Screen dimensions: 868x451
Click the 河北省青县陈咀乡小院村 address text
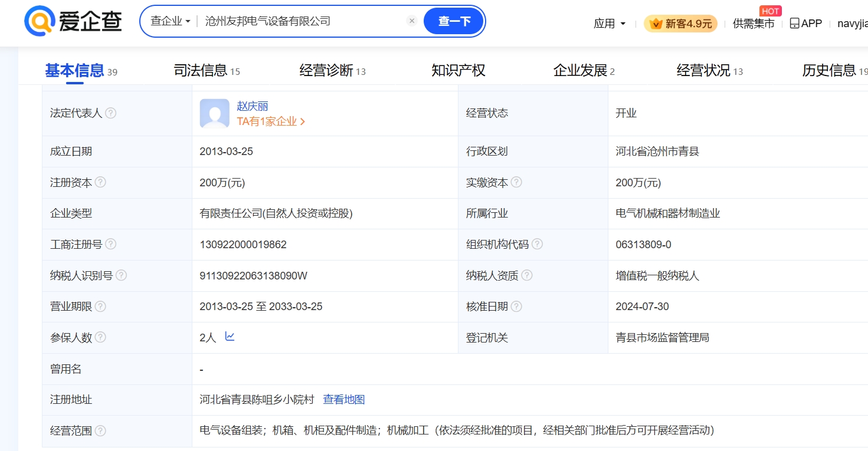pyautogui.click(x=257, y=400)
